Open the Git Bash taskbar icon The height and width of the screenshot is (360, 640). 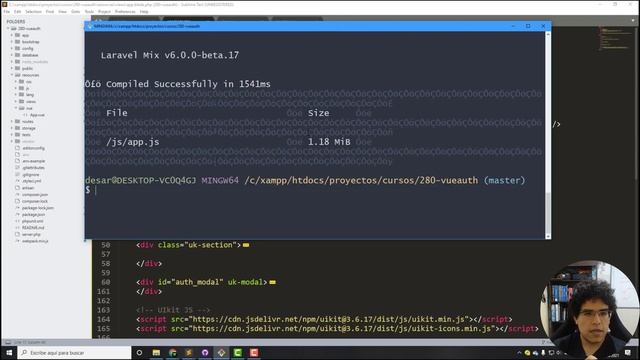pyautogui.click(x=221, y=353)
